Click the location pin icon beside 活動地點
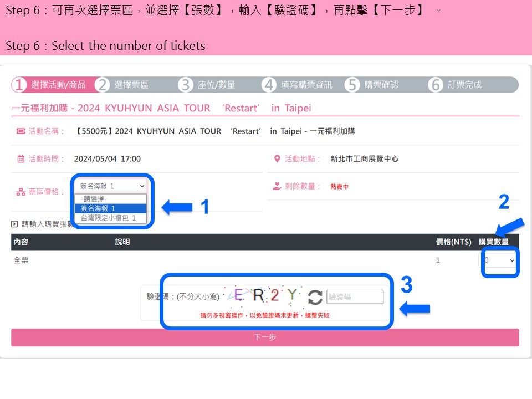Viewport: 532px width, 399px height. [277, 159]
